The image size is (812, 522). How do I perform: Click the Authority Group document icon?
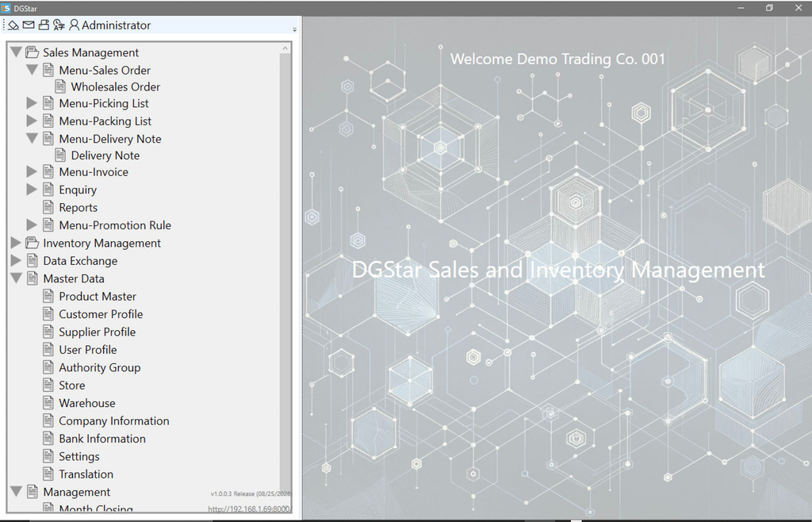[x=48, y=367]
